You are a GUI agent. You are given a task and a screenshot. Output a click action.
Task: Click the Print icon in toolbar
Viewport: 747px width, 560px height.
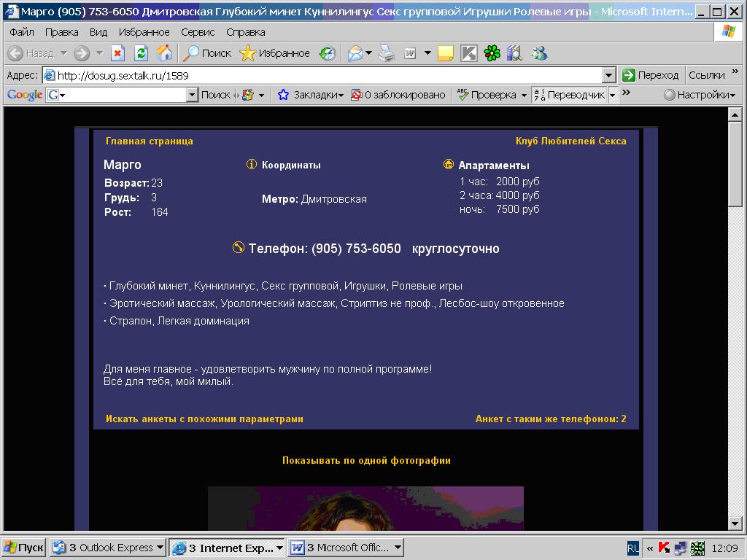[387, 53]
